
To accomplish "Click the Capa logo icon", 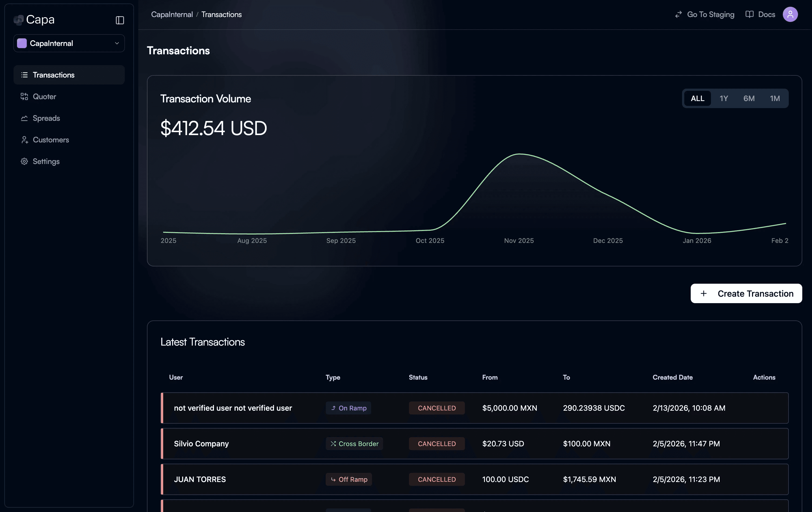I will click(x=19, y=20).
